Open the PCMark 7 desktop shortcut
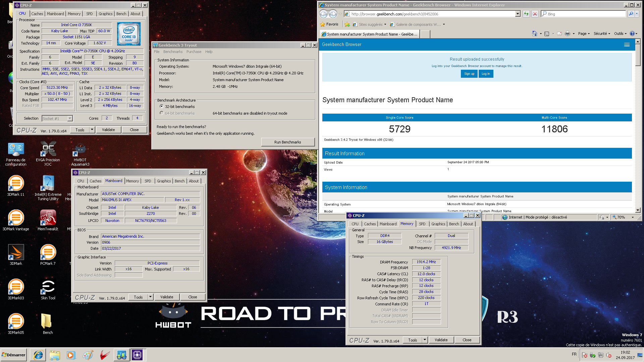The image size is (644, 362). (x=48, y=255)
